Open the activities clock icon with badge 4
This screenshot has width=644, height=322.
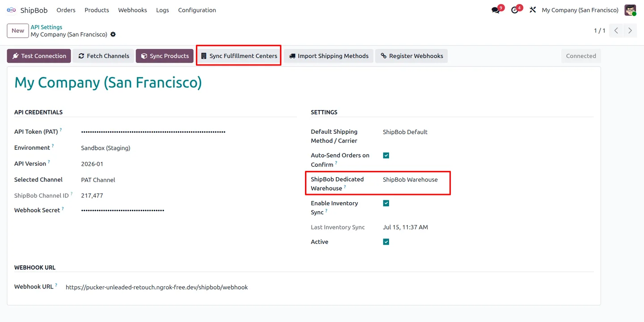coord(515,10)
